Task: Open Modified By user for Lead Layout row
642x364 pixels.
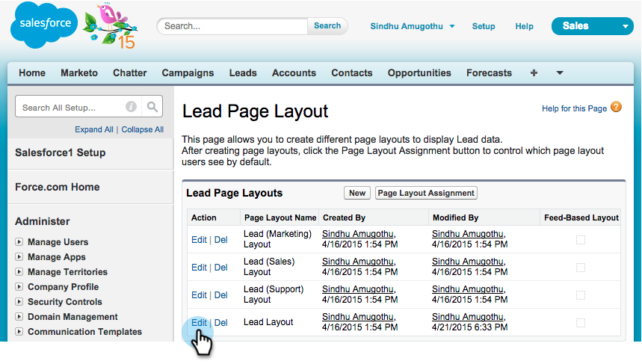Action: [468, 316]
